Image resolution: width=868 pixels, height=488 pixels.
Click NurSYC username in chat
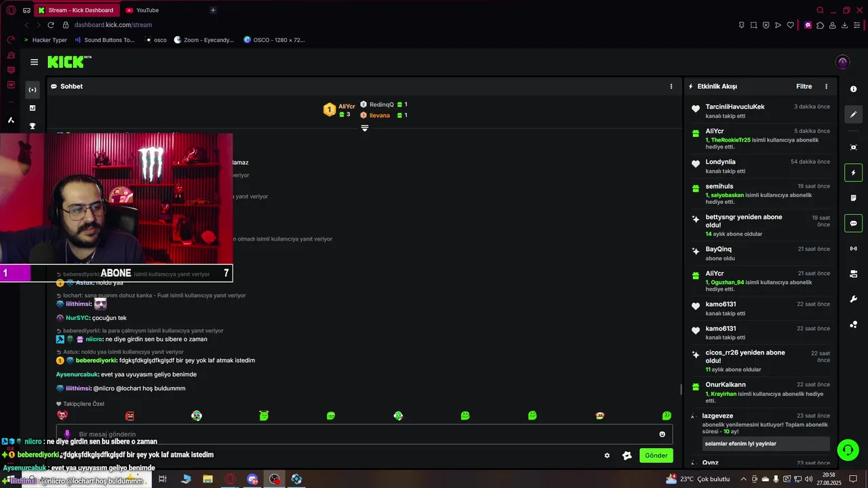(x=77, y=318)
